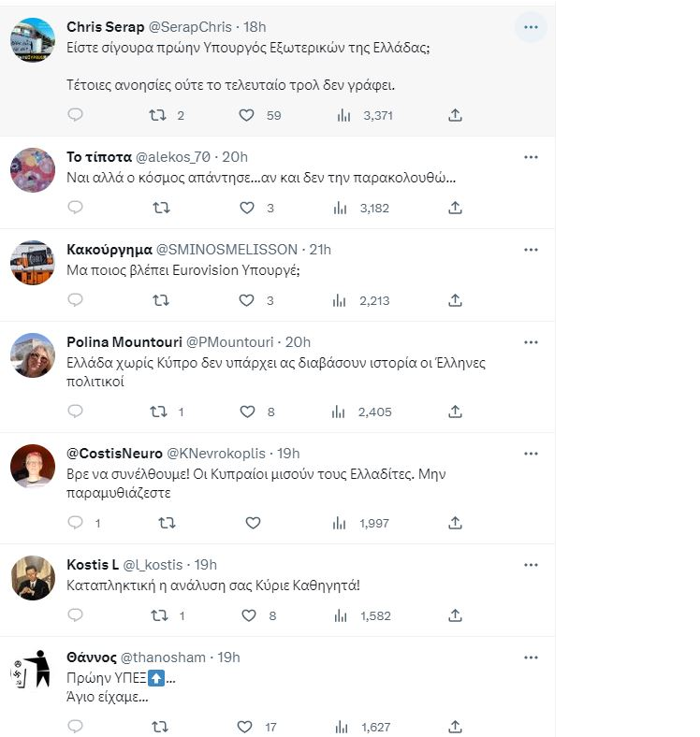Share the tweet by Θάννος
The image size is (700, 737).
tap(456, 727)
